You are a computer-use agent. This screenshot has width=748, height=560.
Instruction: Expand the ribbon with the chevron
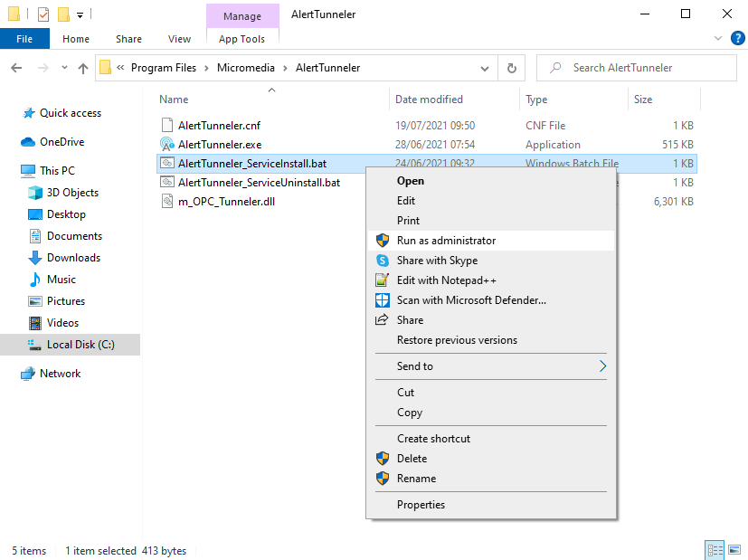click(719, 39)
